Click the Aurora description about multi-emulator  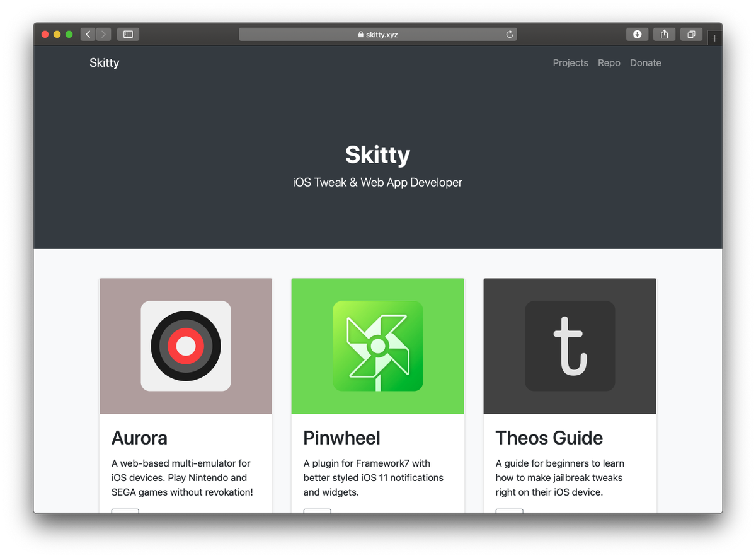pyautogui.click(x=182, y=478)
